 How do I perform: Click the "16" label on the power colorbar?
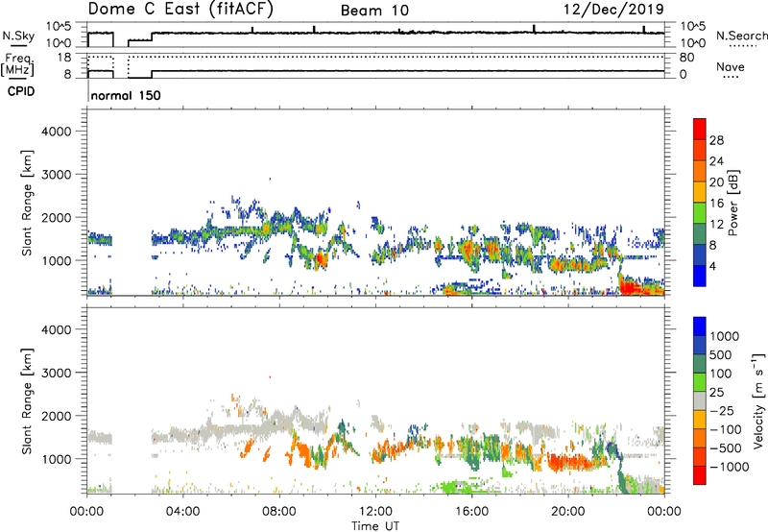716,204
